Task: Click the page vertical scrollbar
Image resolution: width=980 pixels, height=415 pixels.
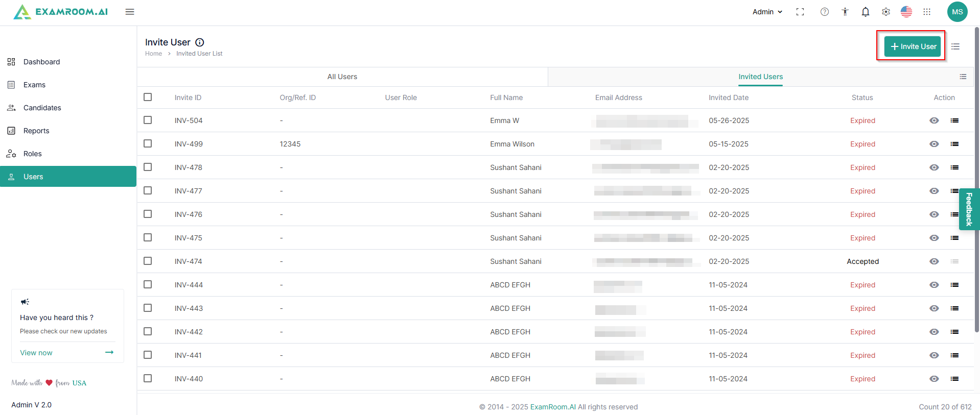Action: (977, 179)
